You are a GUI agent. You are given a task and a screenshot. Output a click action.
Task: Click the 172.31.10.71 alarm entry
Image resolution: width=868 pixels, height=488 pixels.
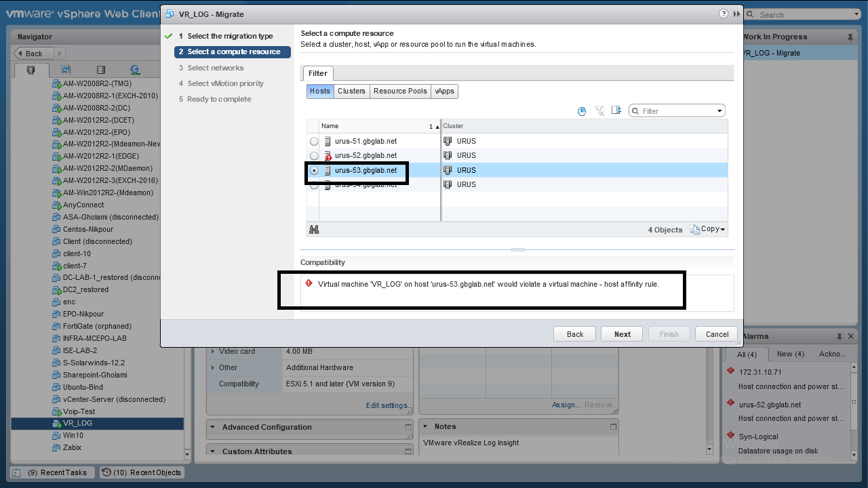coord(760,372)
